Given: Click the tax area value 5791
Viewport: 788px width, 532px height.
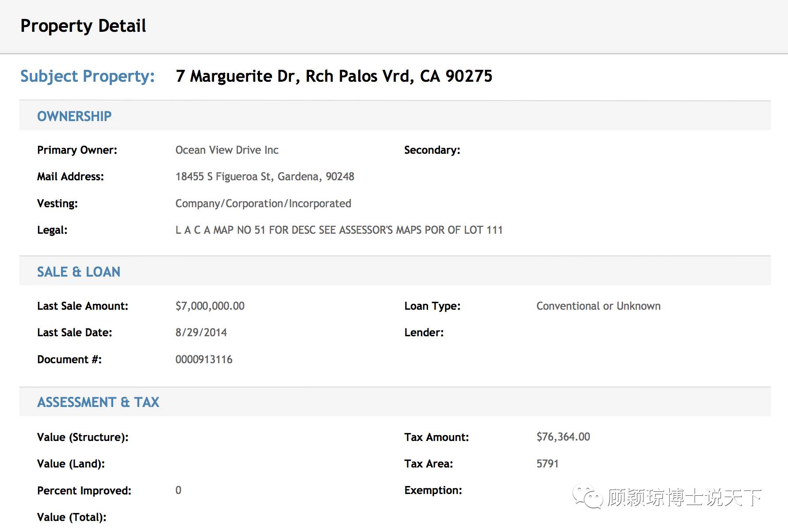Looking at the screenshot, I should 547,464.
